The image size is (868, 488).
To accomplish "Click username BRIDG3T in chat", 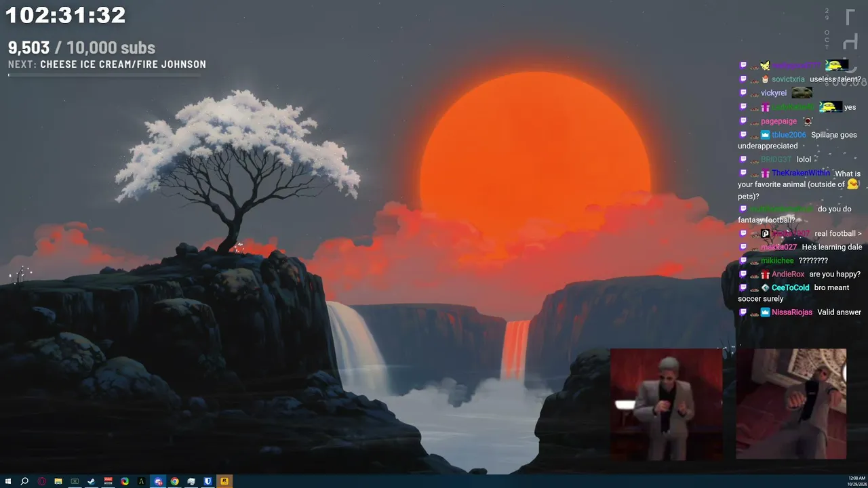I will point(776,159).
